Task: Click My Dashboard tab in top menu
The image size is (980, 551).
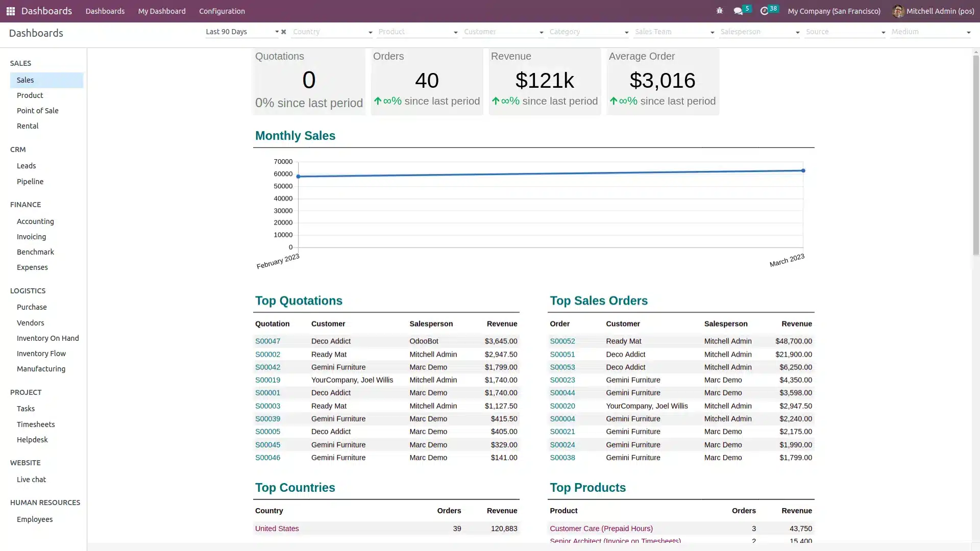Action: click(x=161, y=11)
